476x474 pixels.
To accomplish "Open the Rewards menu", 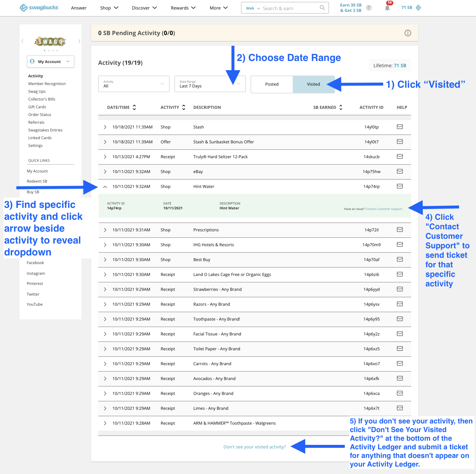I will tap(183, 8).
